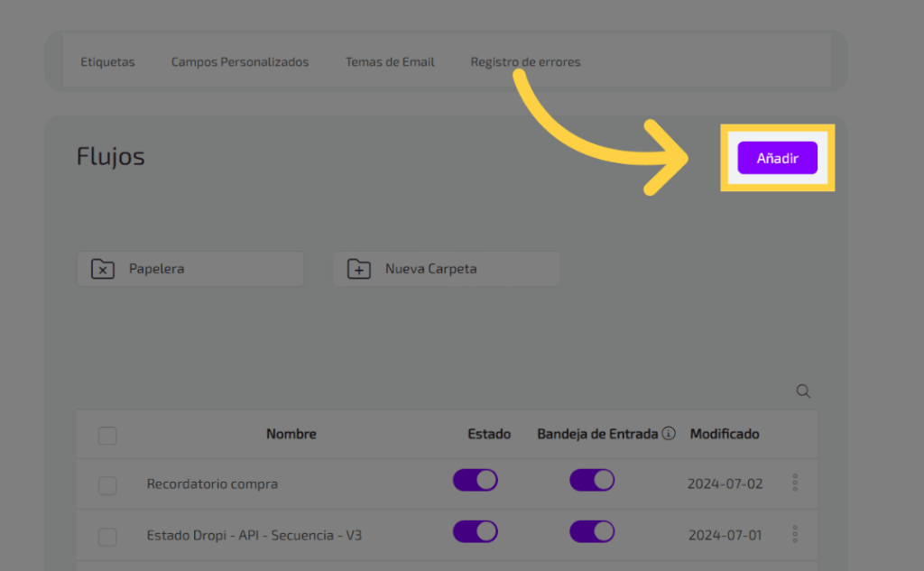924x571 pixels.
Task: Check the select-all checkbox in table header
Action: [x=107, y=436]
